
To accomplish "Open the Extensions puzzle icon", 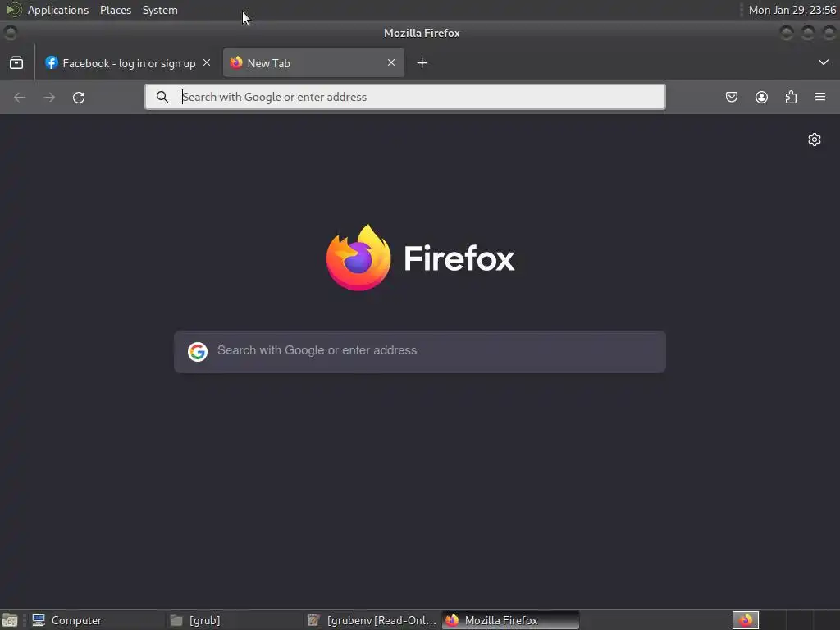I will tap(791, 97).
